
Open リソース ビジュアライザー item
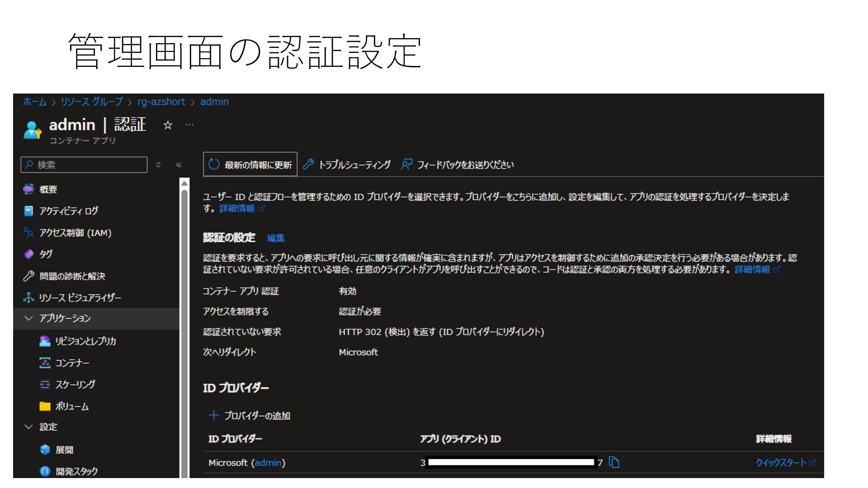[x=80, y=298]
